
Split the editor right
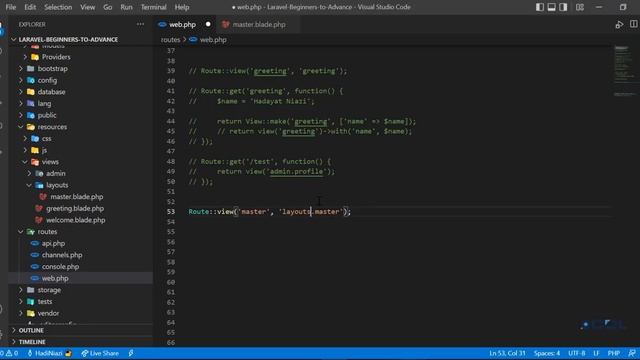[x=633, y=24]
